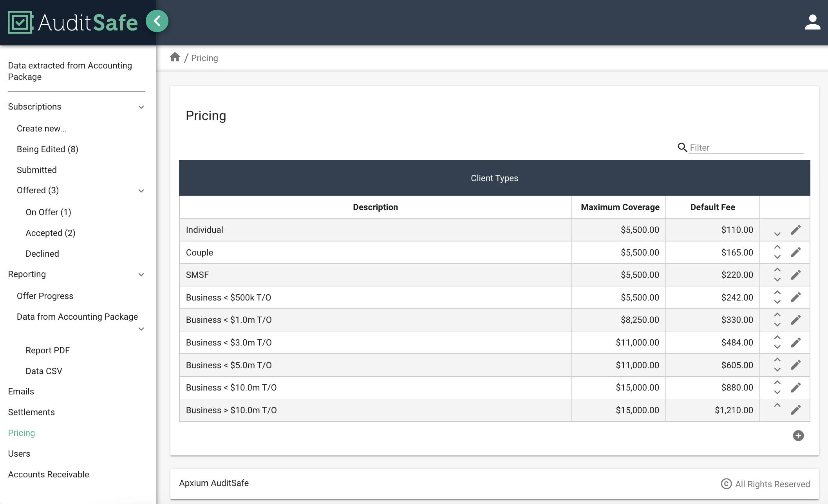The image size is (828, 504).
Task: Collapse the Offered (3) section
Action: [141, 191]
